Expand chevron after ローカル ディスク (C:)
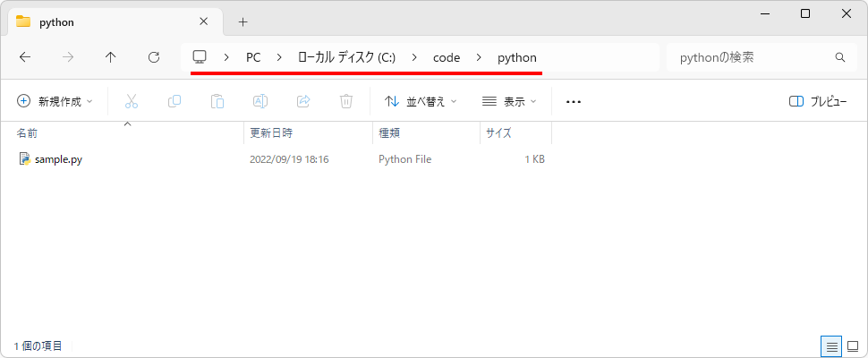 (414, 57)
